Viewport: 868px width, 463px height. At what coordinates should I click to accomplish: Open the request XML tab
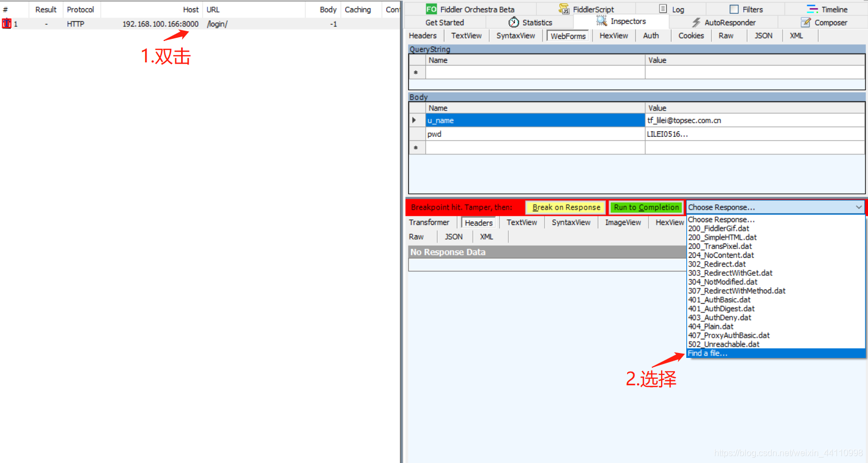796,36
